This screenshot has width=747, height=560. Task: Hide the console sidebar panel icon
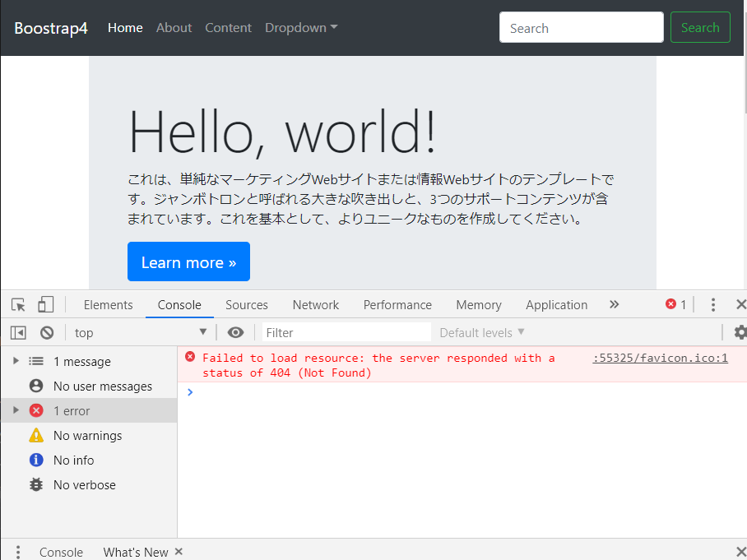tap(18, 332)
